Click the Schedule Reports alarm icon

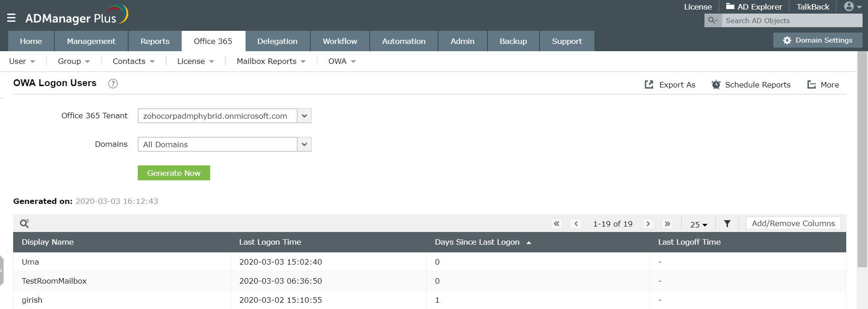[x=716, y=85]
